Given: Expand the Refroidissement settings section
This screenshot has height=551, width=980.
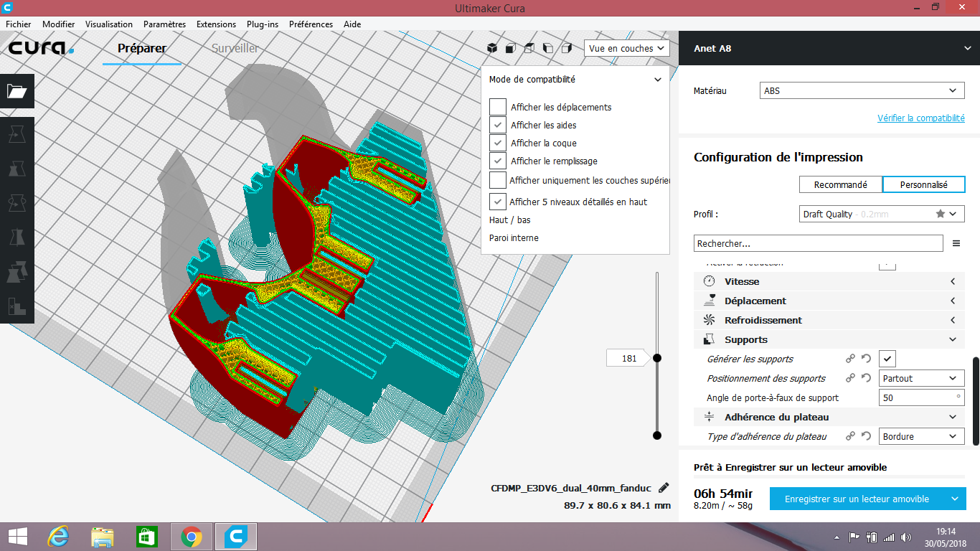Looking at the screenshot, I should [x=829, y=320].
